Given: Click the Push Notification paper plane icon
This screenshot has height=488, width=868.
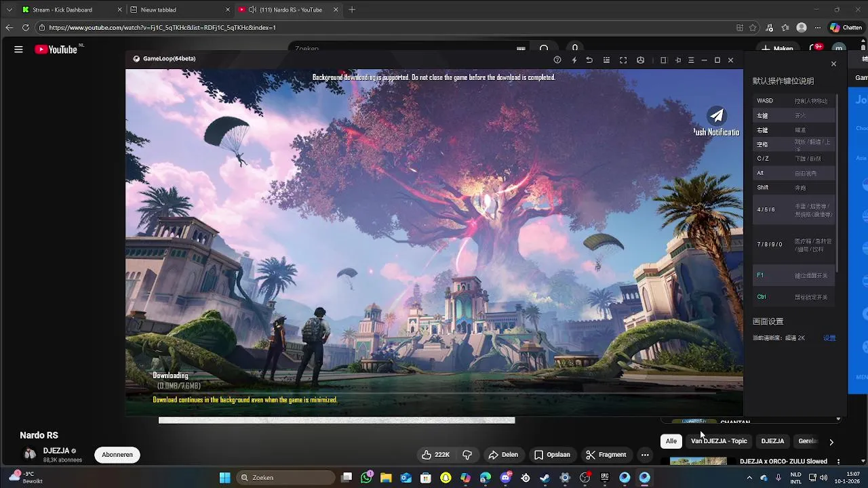Looking at the screenshot, I should coord(716,115).
